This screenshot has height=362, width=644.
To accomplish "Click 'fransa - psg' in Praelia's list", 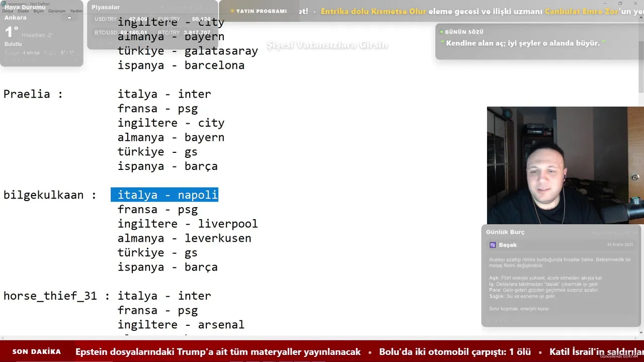I will tap(157, 109).
